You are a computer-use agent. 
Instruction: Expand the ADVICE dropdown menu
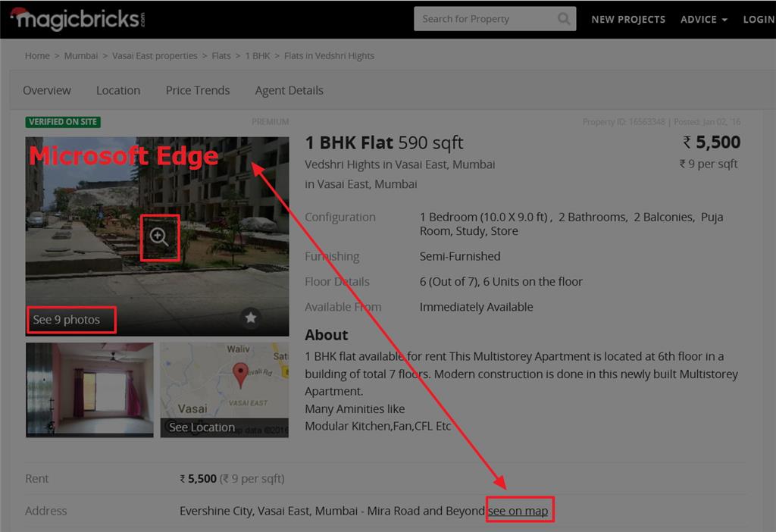pyautogui.click(x=704, y=19)
